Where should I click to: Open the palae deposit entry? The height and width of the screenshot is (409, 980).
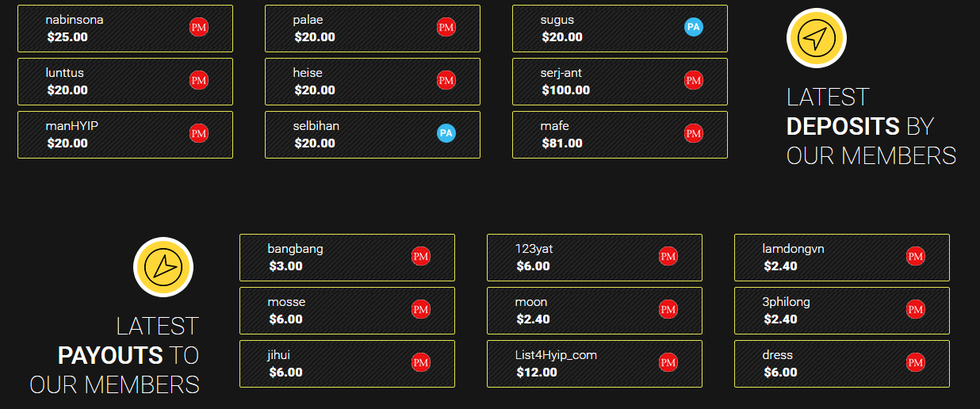click(373, 29)
